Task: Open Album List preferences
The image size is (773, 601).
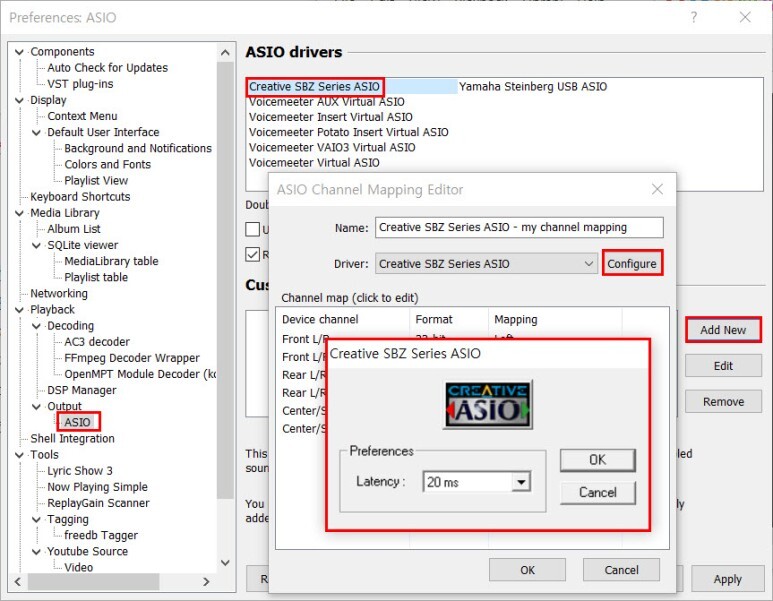Action: [x=73, y=229]
